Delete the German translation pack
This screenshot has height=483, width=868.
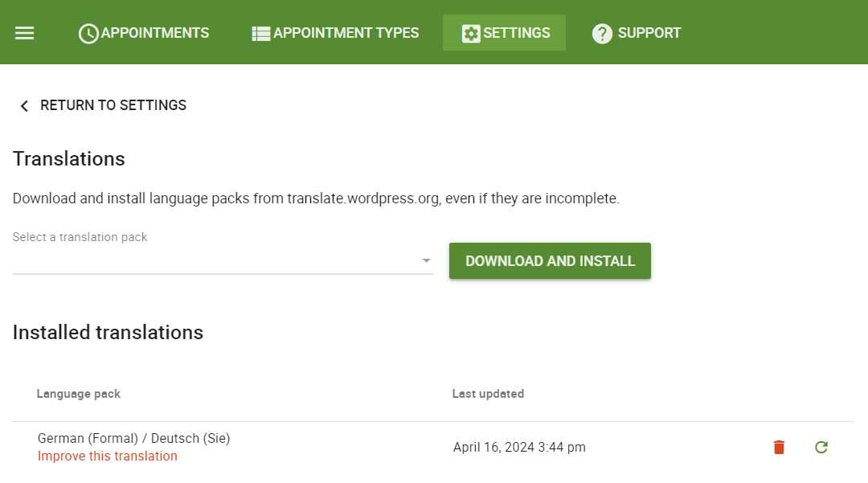[x=778, y=447]
